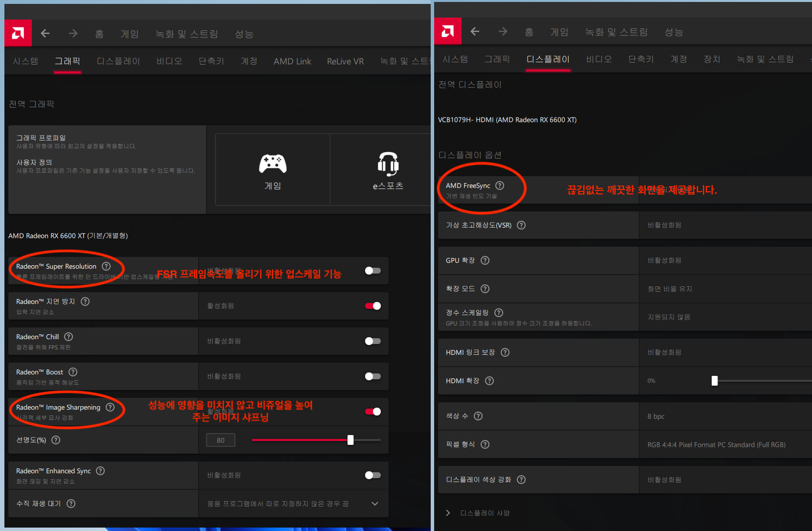The width and height of the screenshot is (812, 531).
Task: Click VCB1079H- HDMI display name
Action: click(x=507, y=120)
